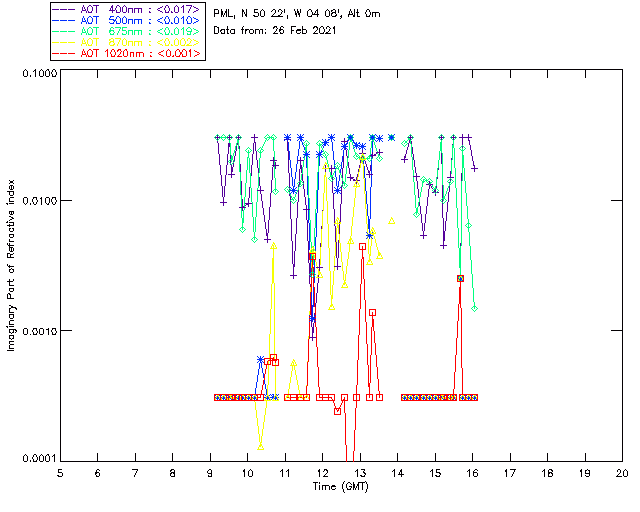Click the 0.0100 y-axis label

[39, 201]
